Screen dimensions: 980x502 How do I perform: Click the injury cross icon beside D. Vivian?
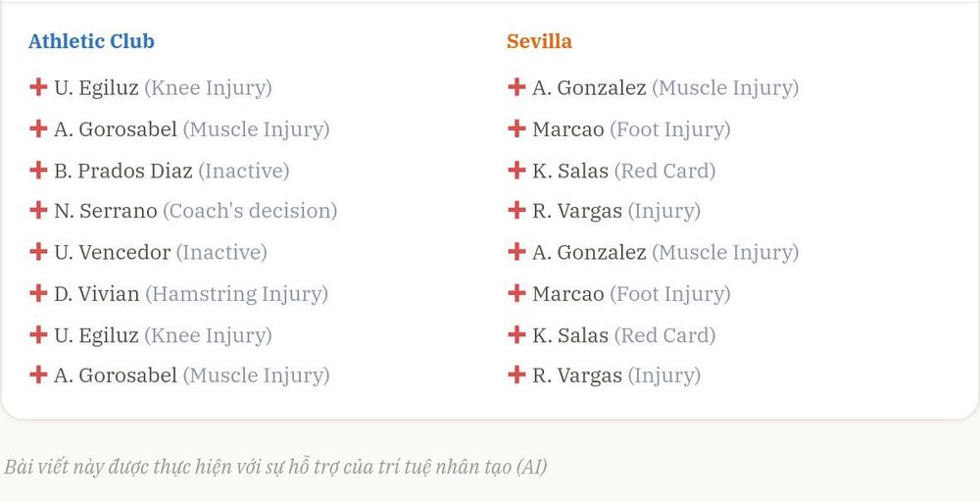coord(38,292)
